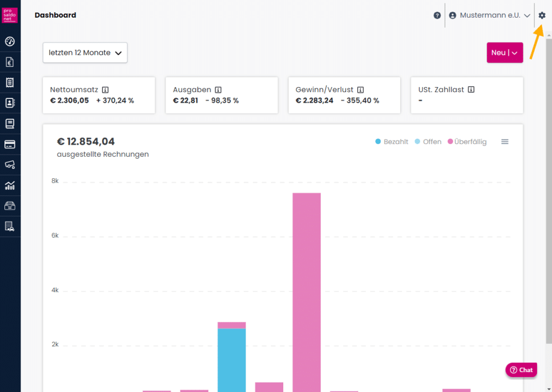Screen dimensions: 552x392
Task: Toggle the Offen series in chart legend
Action: [428, 142]
